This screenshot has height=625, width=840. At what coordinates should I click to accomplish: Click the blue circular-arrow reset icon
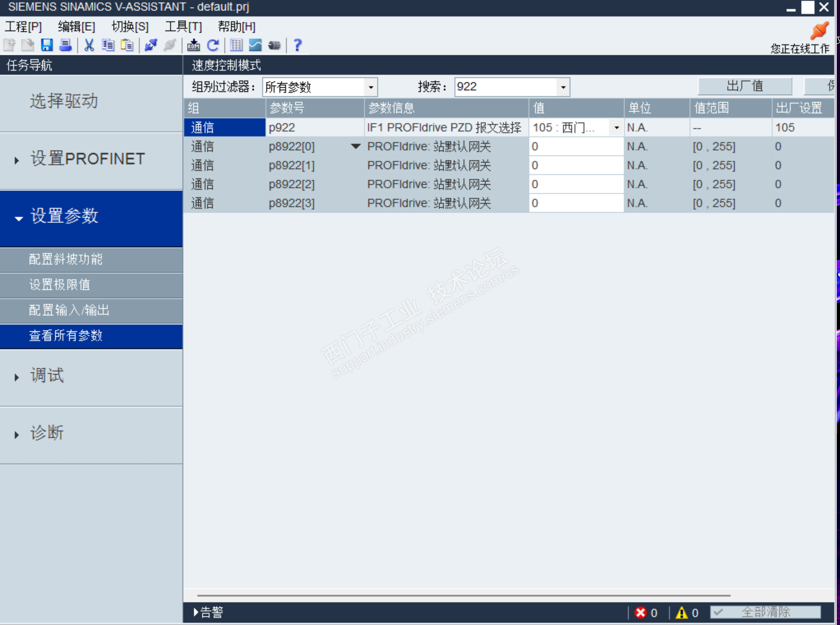click(213, 45)
